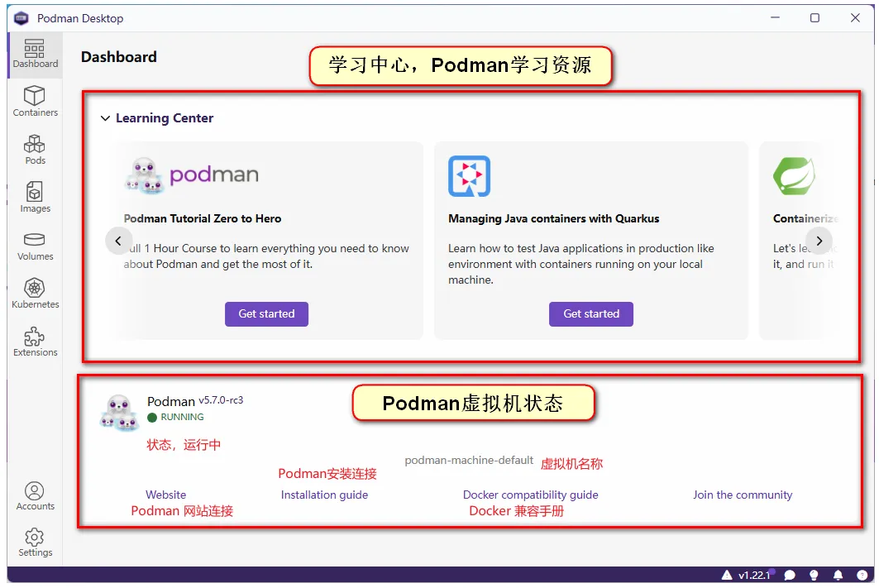Viewport: 879px width, 588px height.
Task: Open Accounts from the sidebar
Action: click(x=35, y=495)
